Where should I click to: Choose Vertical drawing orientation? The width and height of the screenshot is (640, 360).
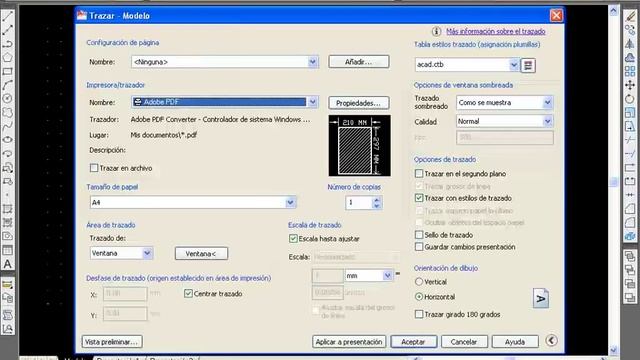[x=419, y=282]
